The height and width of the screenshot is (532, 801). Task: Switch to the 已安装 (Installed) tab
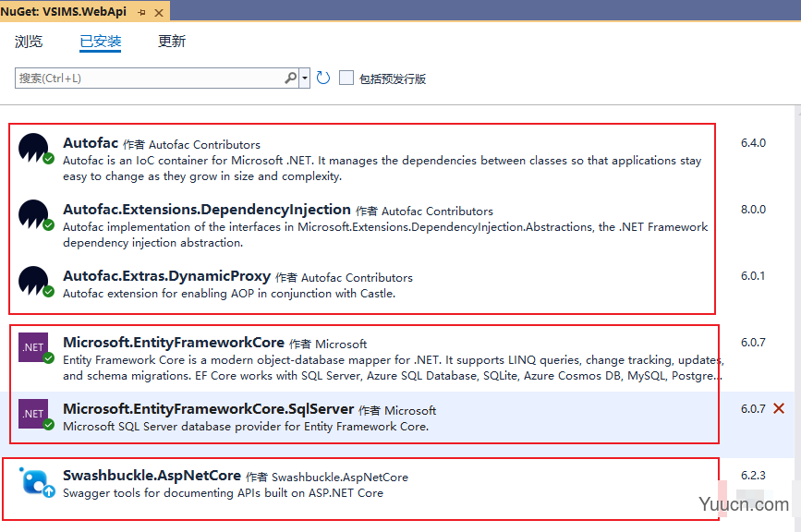[100, 42]
